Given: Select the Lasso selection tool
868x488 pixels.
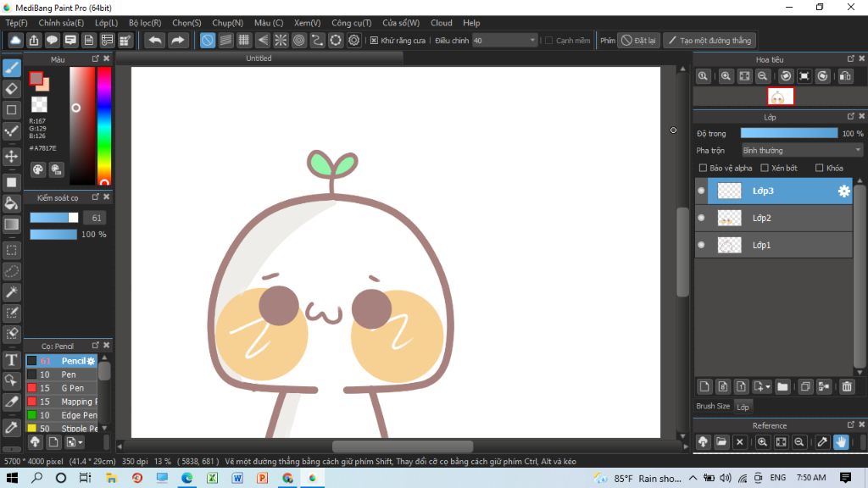Looking at the screenshot, I should pos(12,271).
